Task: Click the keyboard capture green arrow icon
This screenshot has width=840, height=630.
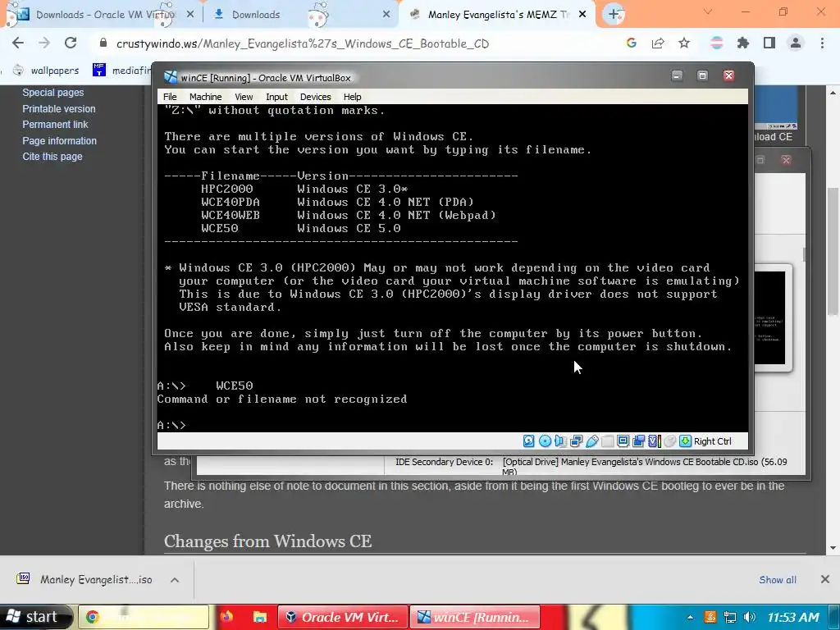Action: click(685, 441)
